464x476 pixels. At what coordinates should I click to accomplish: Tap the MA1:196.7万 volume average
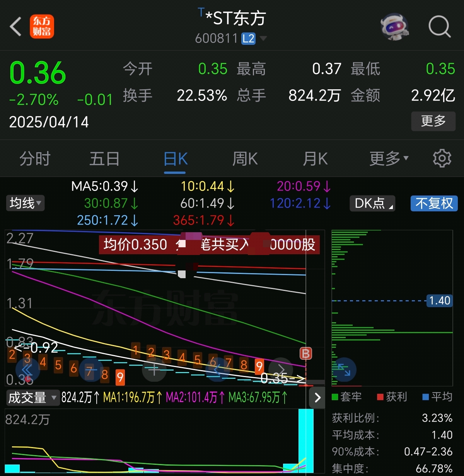pos(132,398)
